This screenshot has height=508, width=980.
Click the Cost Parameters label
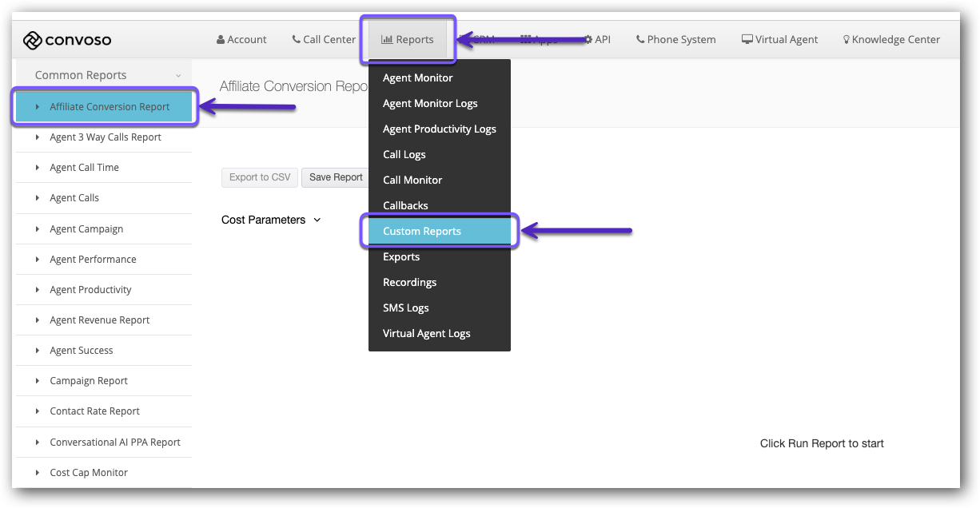263,220
